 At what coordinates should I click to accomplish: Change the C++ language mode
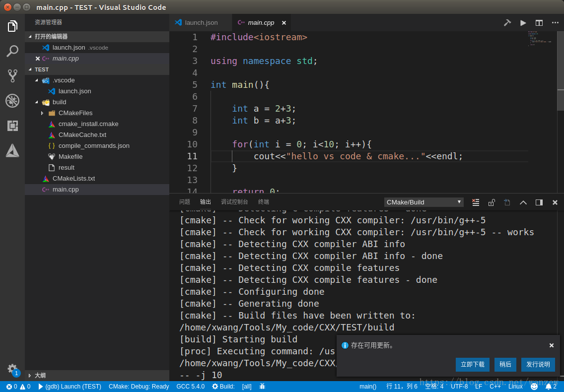[x=495, y=387]
